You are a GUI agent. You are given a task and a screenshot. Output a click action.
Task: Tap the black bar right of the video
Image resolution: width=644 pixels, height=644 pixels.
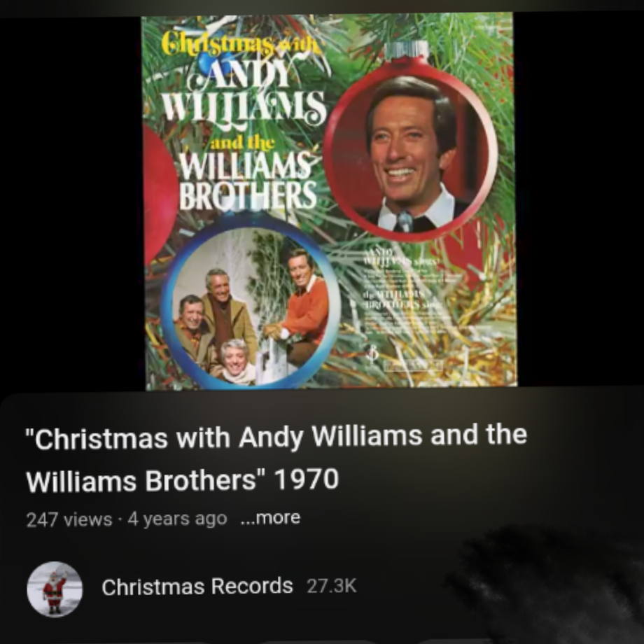click(x=578, y=202)
